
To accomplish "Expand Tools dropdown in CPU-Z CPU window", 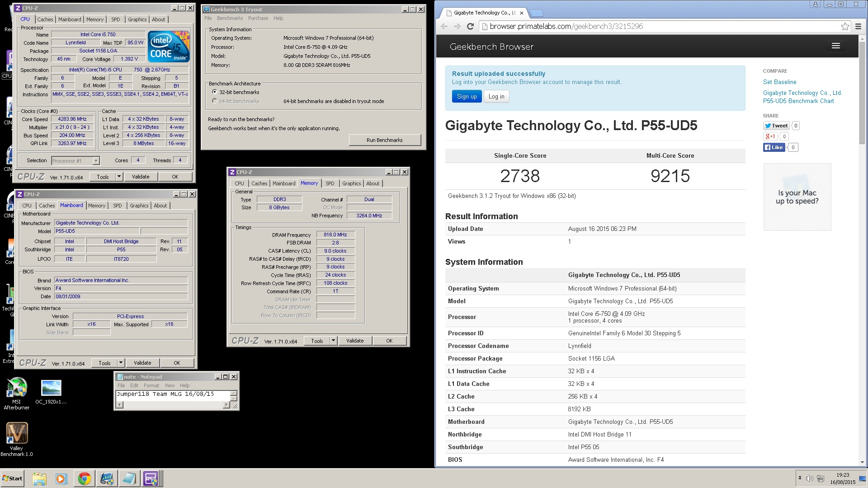I will click(x=119, y=177).
